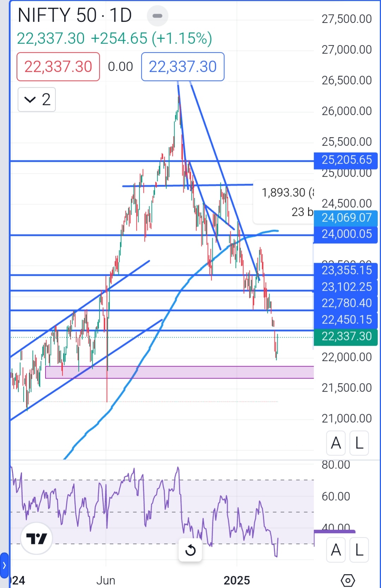Open chart settings hexagon gear icon

[347, 580]
